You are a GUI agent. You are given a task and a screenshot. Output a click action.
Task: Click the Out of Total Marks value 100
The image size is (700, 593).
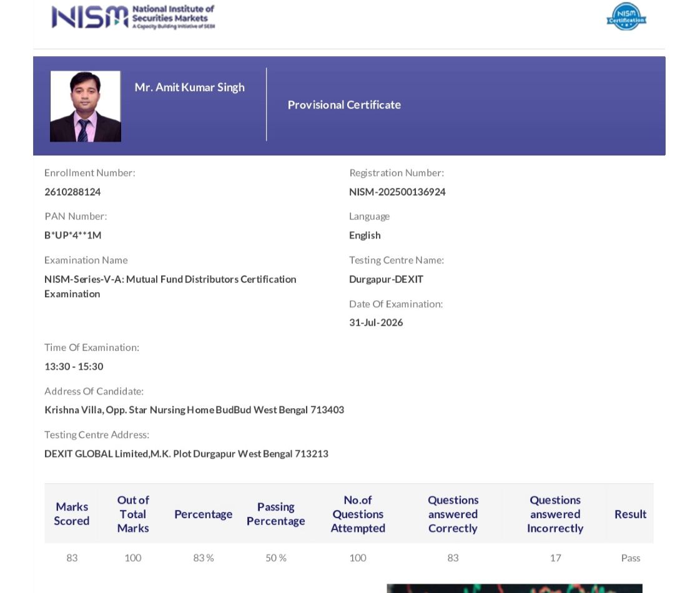[133, 558]
